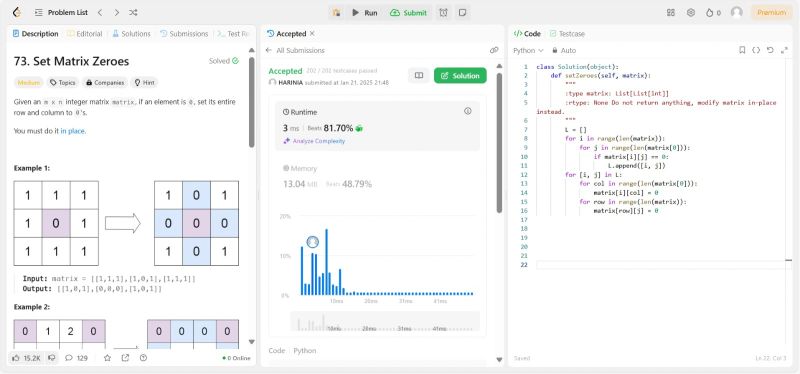Image resolution: width=800 pixels, height=374 pixels.
Task: Copy submission link icon
Action: coord(494,50)
